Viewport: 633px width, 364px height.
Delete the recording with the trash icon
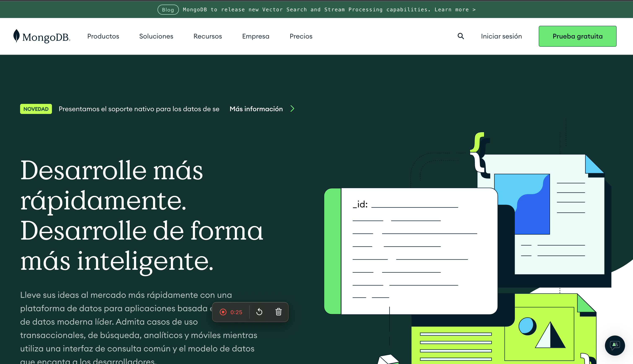[x=279, y=312]
